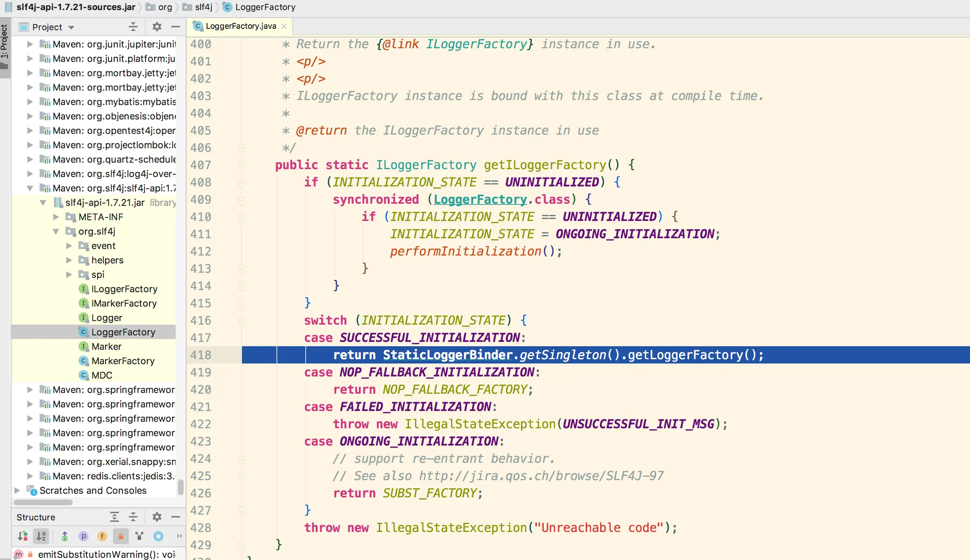Expand the helpers package
This screenshot has height=560, width=970.
point(69,260)
